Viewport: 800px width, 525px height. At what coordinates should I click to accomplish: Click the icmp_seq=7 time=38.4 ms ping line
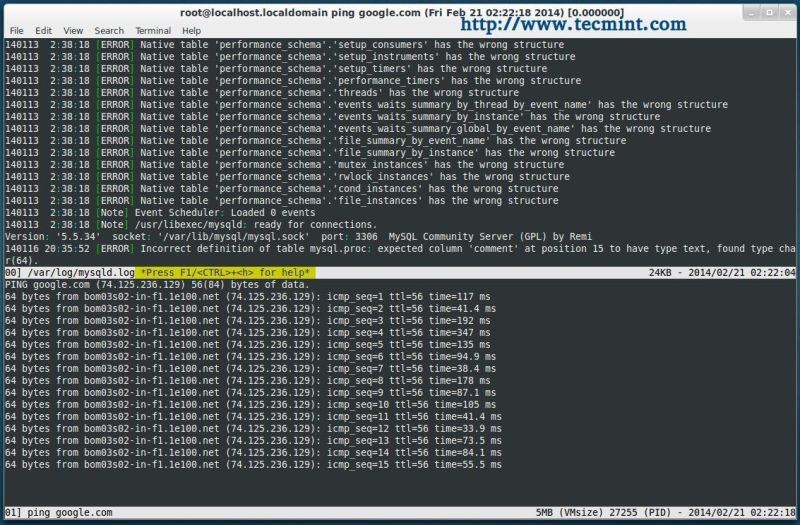251,368
